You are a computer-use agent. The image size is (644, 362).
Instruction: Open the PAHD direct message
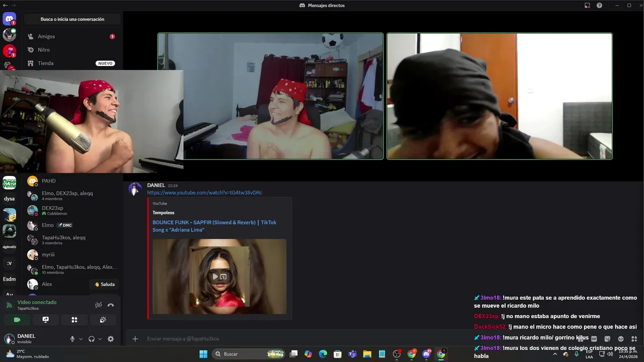point(72,181)
